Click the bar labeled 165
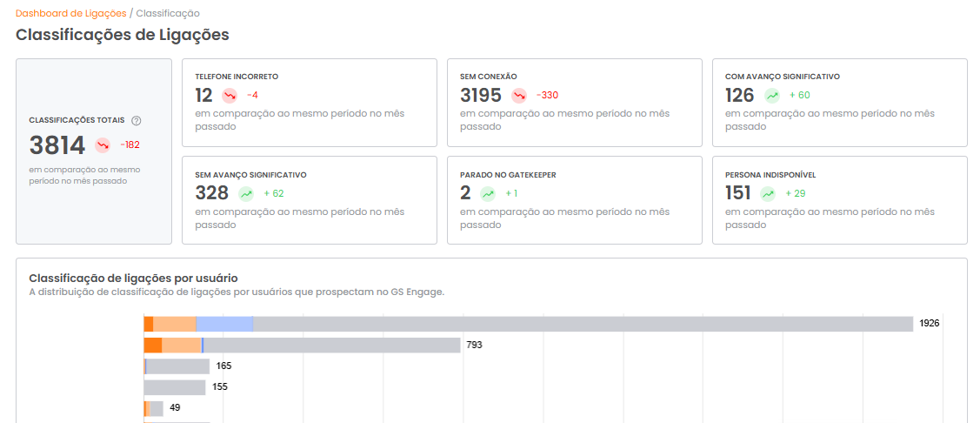 click(177, 366)
